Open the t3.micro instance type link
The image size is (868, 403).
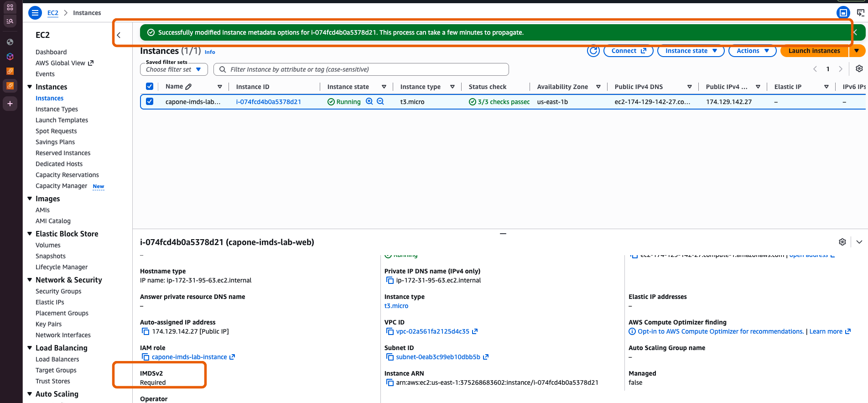pyautogui.click(x=396, y=306)
